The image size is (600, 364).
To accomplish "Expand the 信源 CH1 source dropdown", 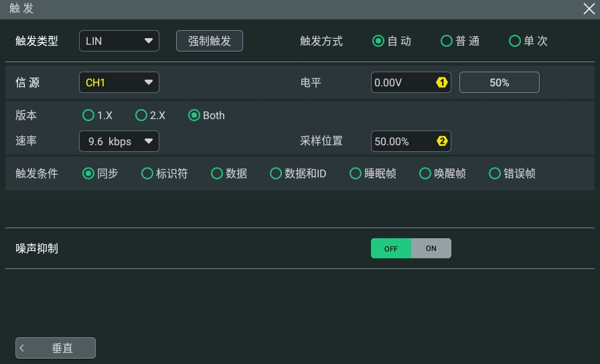I will tap(119, 82).
